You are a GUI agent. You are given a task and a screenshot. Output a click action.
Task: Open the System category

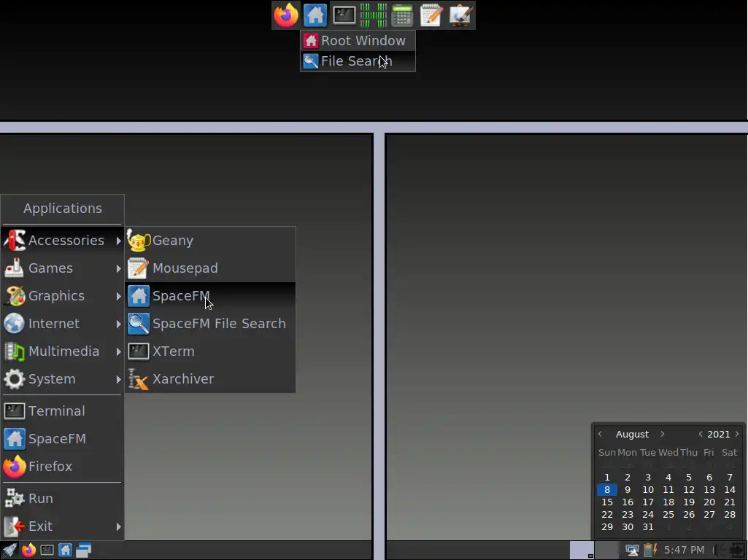[x=62, y=379]
